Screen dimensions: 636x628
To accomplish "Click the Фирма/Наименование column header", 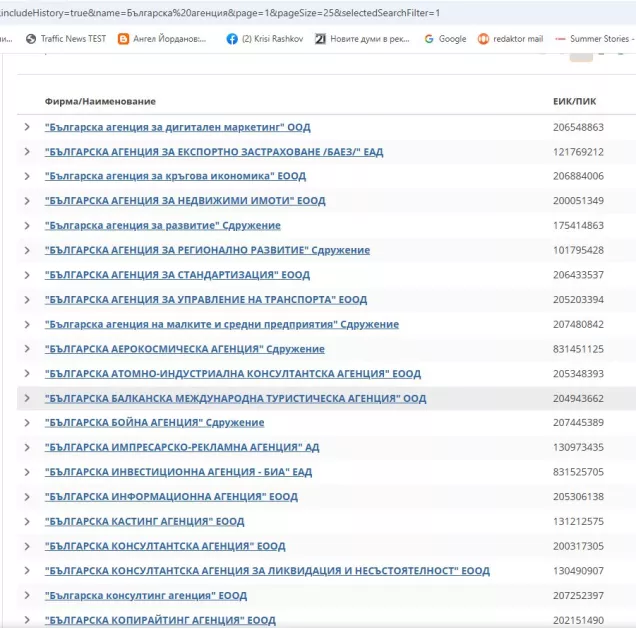I will (100, 101).
